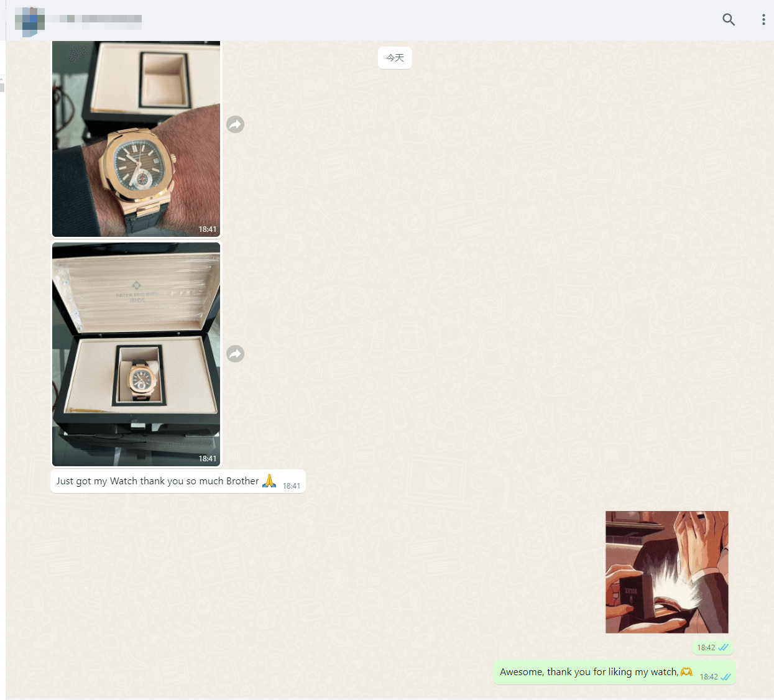Click the blue read ticks under the sticker
The height and width of the screenshot is (700, 774).
[x=724, y=647]
